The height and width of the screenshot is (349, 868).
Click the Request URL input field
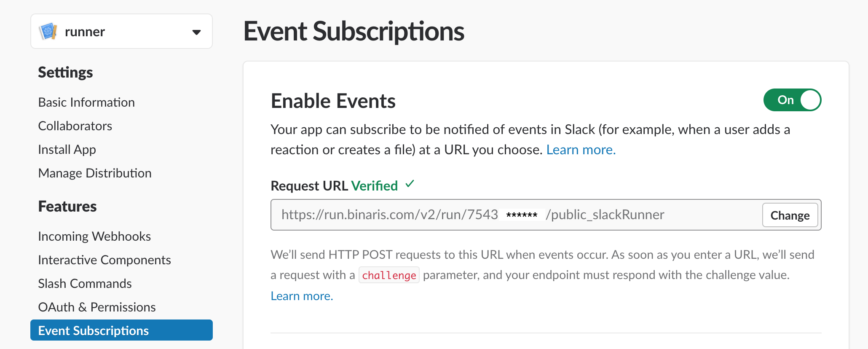516,215
